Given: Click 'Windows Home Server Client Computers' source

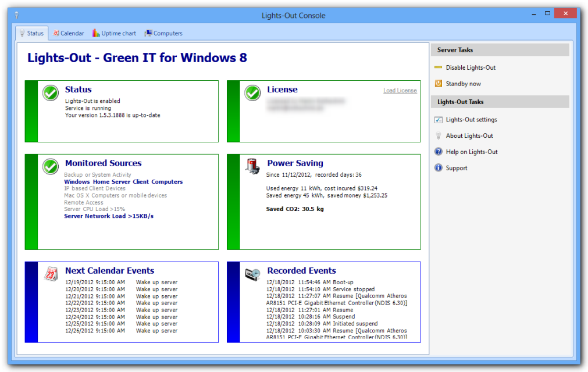Looking at the screenshot, I should [123, 182].
